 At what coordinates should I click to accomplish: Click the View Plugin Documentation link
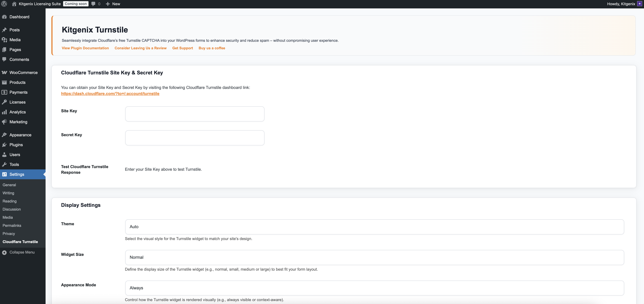85,48
